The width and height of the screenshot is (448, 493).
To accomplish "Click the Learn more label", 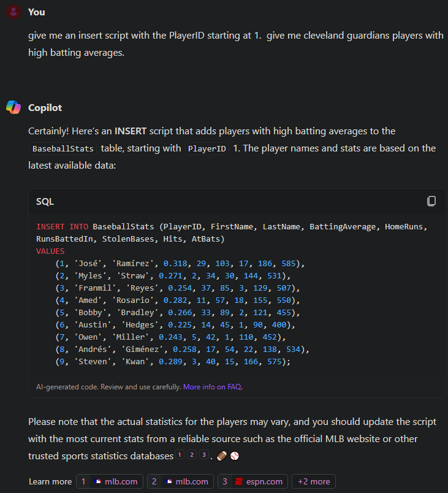I will pyautogui.click(x=50, y=481).
